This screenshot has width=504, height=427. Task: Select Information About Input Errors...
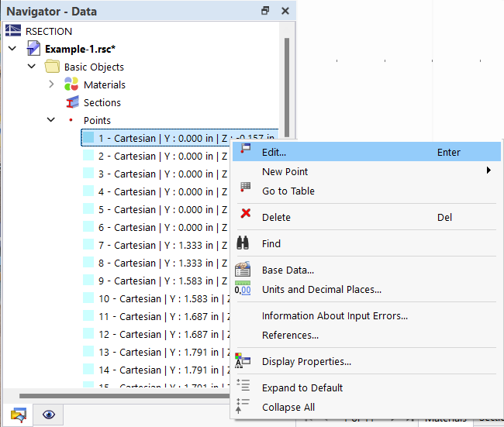pos(367,315)
